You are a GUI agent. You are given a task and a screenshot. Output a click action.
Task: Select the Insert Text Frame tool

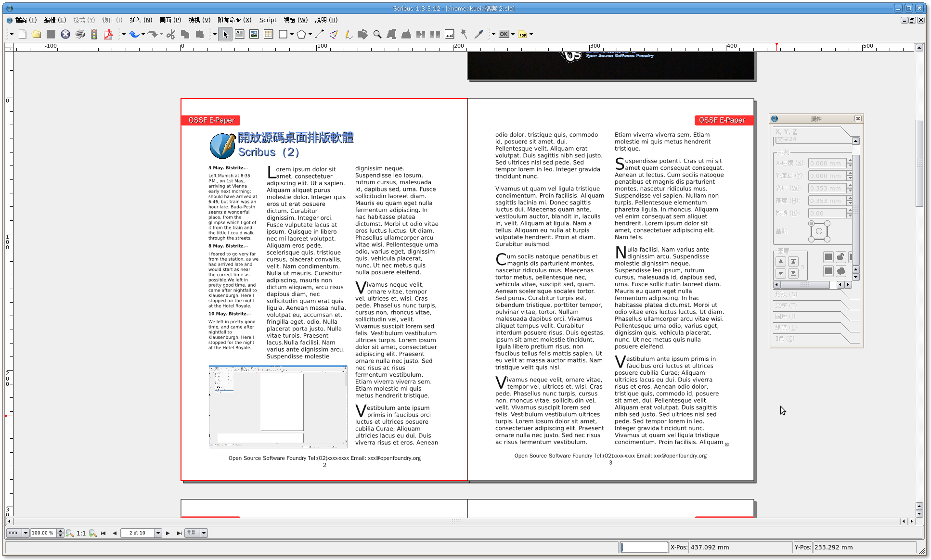pyautogui.click(x=239, y=34)
